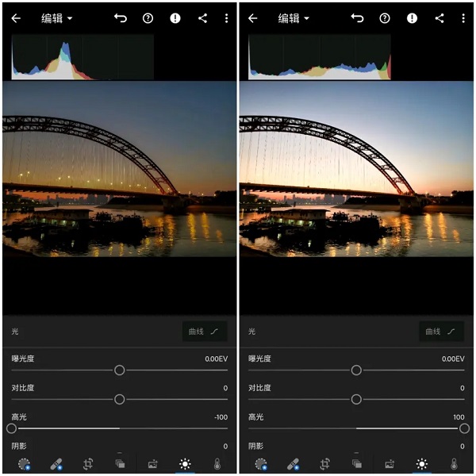The image size is (476, 476).
Task: Open the color temperature tab in right toolbar
Action: (454, 464)
